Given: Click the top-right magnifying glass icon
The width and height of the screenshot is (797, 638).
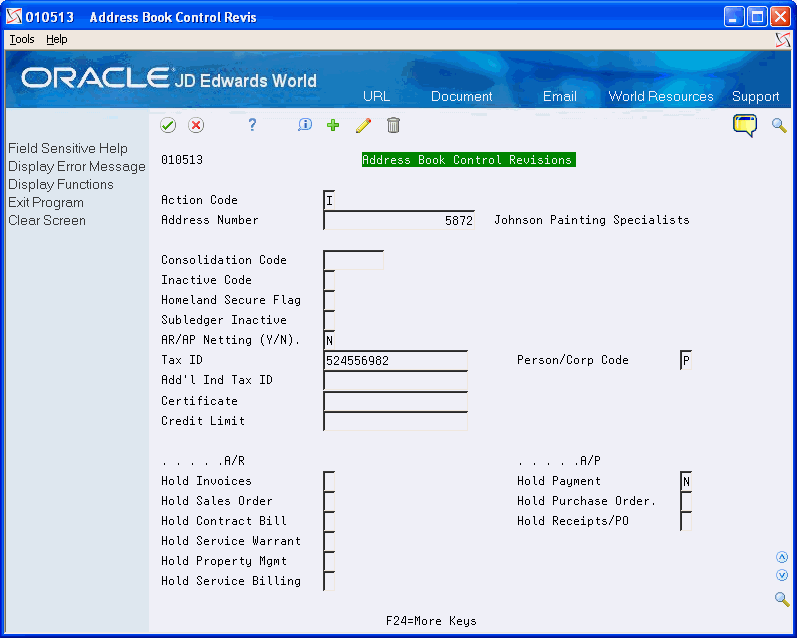Looking at the screenshot, I should (779, 125).
